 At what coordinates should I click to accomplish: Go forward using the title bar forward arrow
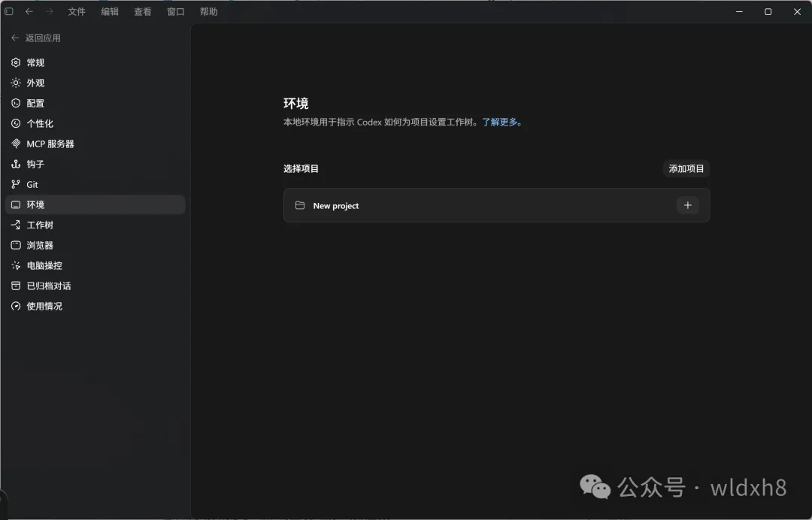(x=49, y=11)
